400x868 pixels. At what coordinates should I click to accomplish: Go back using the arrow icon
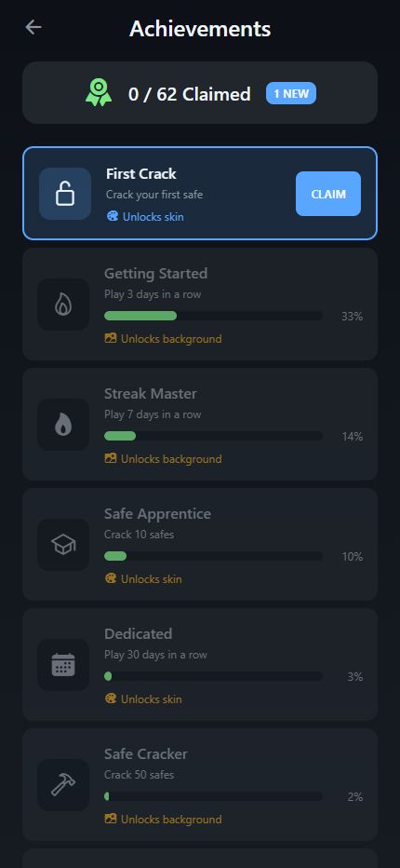(x=33, y=27)
